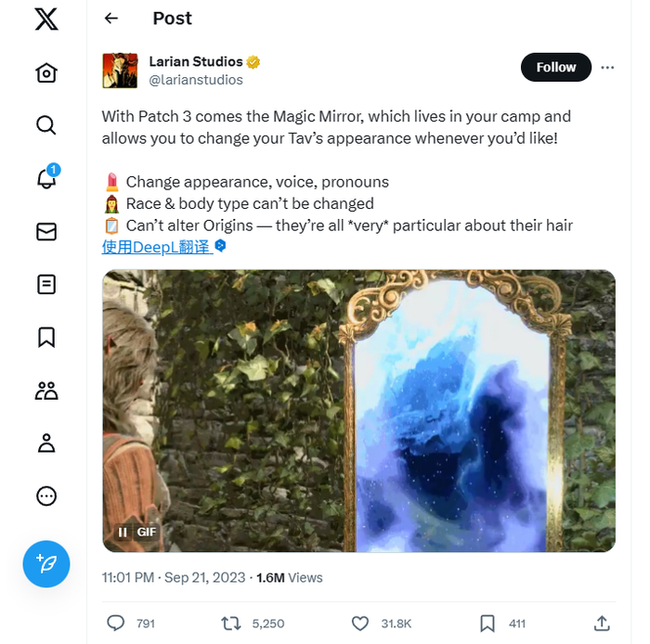Image resolution: width=650 pixels, height=644 pixels.
Task: Repost this Larian Studios post
Action: (x=230, y=623)
